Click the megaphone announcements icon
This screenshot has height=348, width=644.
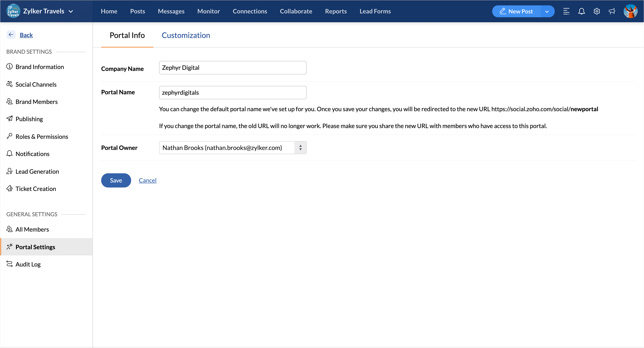(612, 11)
